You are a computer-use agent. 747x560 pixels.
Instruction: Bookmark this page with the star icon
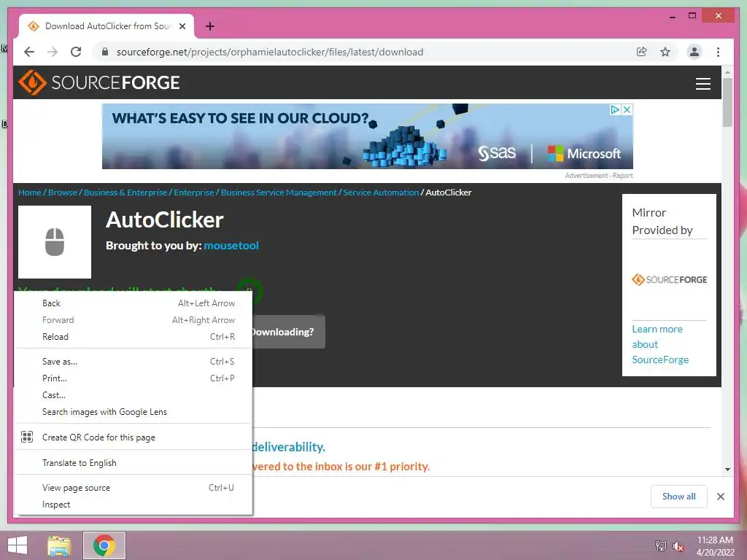[x=665, y=52]
